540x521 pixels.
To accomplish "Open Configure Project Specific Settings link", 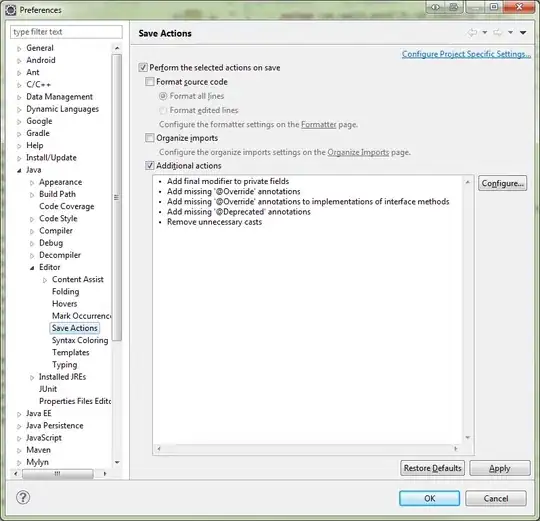I will 466,54.
